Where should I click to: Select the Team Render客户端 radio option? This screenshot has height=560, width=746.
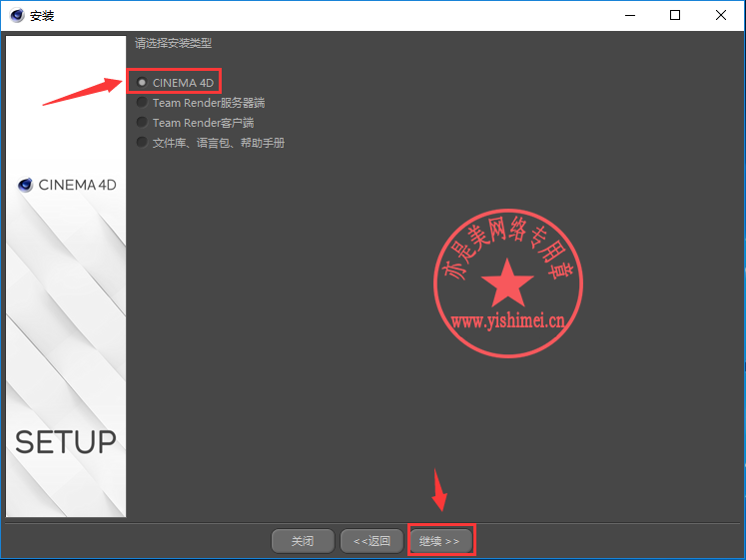coord(142,122)
